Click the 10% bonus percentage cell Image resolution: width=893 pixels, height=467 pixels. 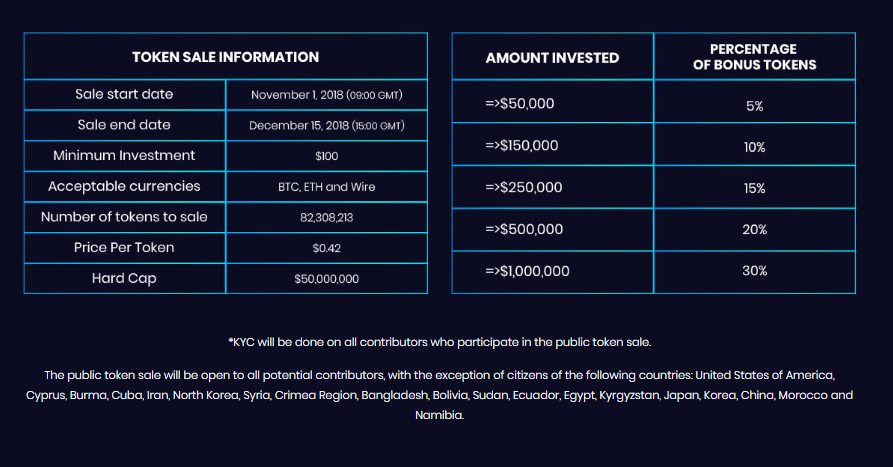point(755,147)
